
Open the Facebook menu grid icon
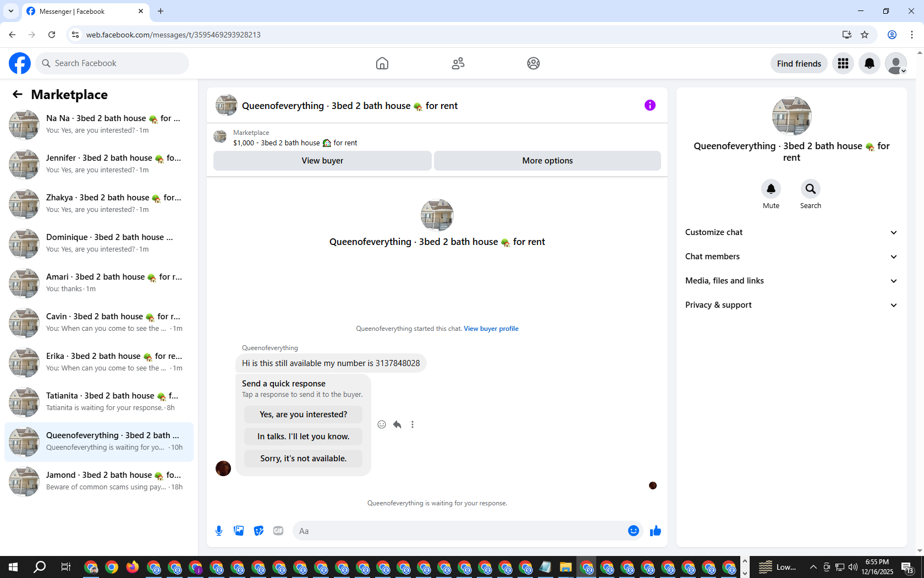click(843, 63)
